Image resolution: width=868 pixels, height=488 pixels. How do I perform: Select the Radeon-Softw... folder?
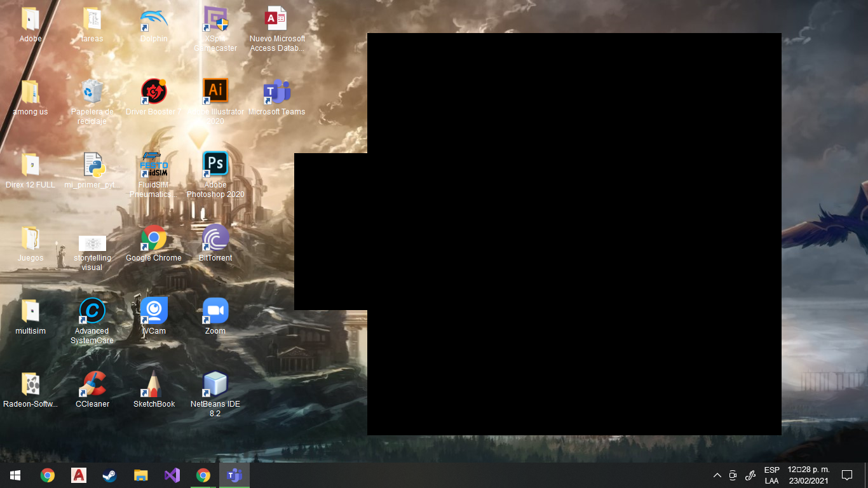[x=31, y=391]
